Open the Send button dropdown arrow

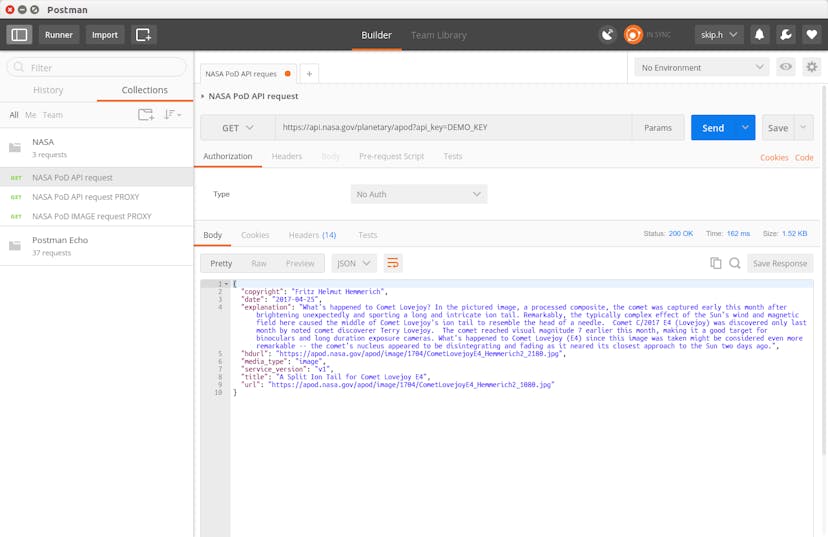pos(745,127)
